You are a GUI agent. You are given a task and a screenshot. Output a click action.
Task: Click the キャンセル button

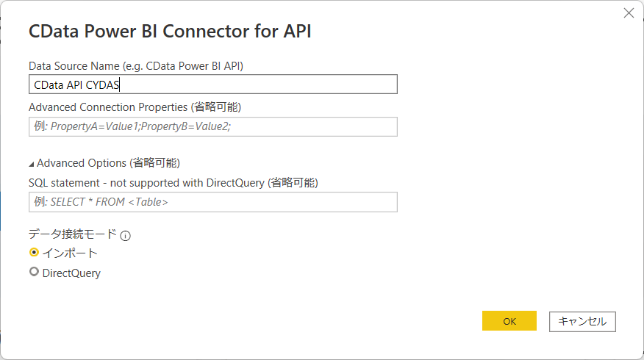click(582, 321)
